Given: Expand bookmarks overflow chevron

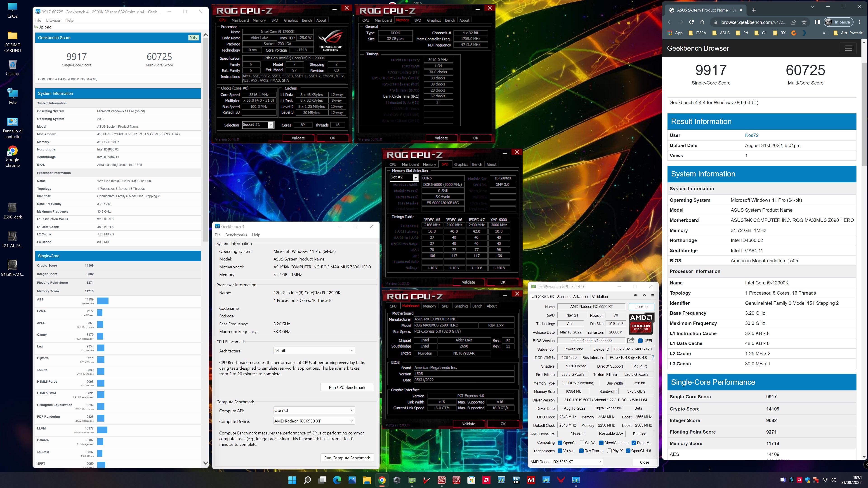Looking at the screenshot, I should tap(824, 33).
